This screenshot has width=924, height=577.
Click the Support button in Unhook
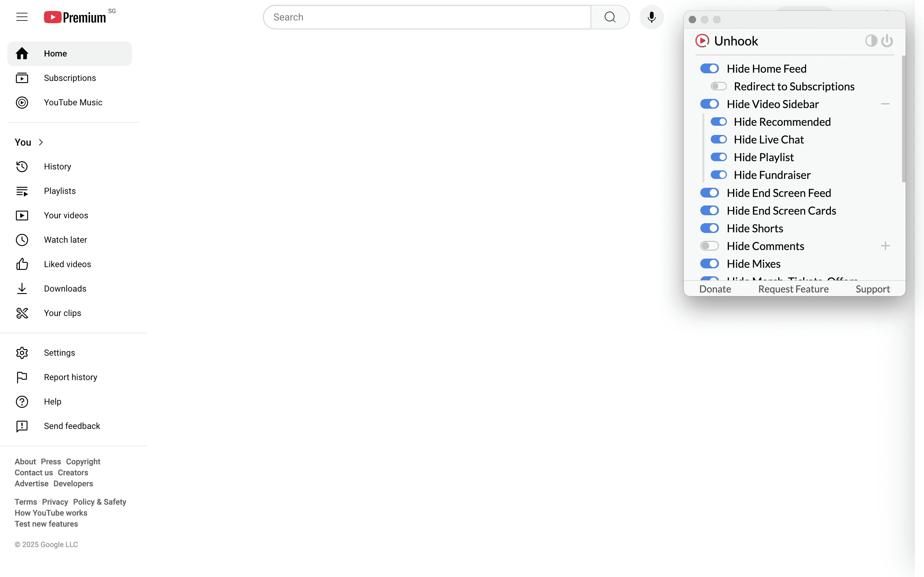pos(873,288)
